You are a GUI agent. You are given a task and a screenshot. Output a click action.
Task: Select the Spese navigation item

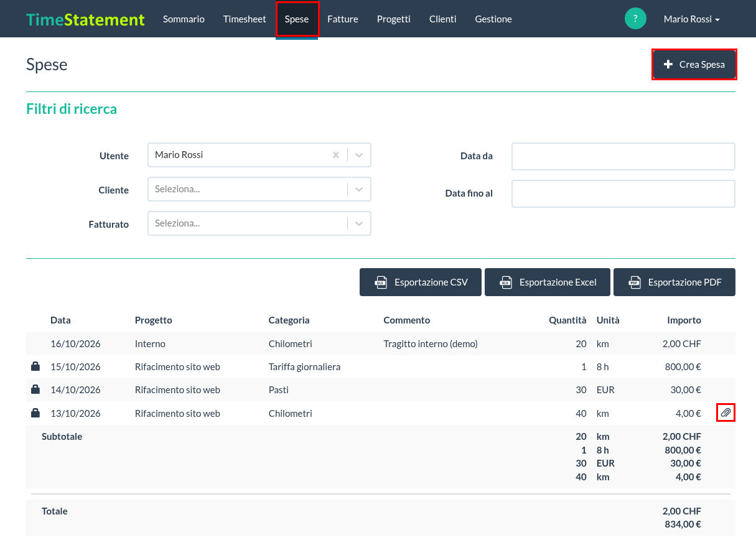297,19
